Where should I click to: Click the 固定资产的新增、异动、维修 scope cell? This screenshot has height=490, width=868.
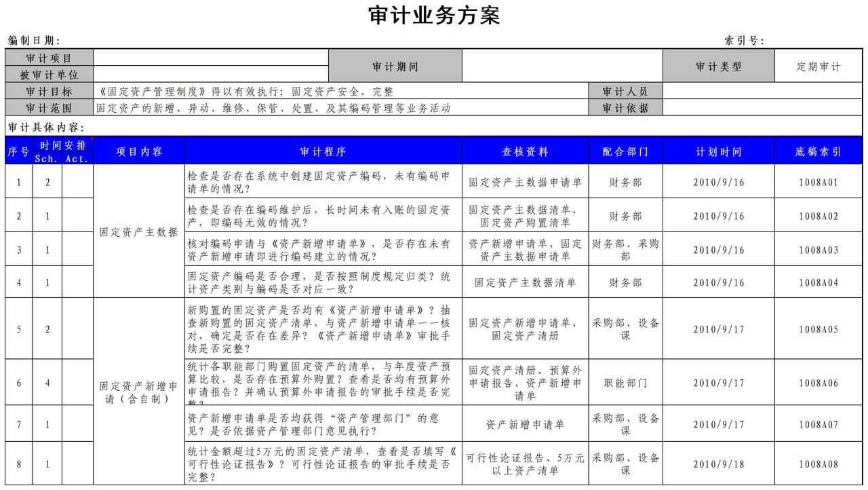tap(341, 107)
